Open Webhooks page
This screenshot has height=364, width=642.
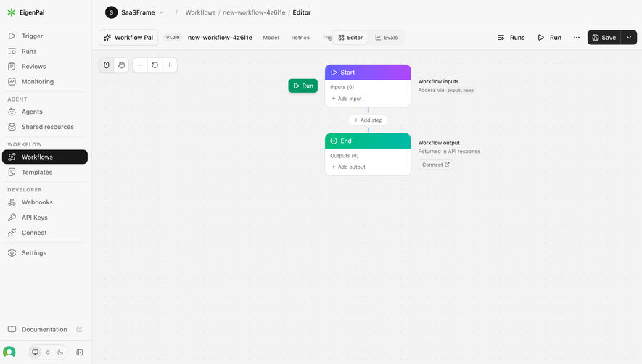[x=45, y=202]
